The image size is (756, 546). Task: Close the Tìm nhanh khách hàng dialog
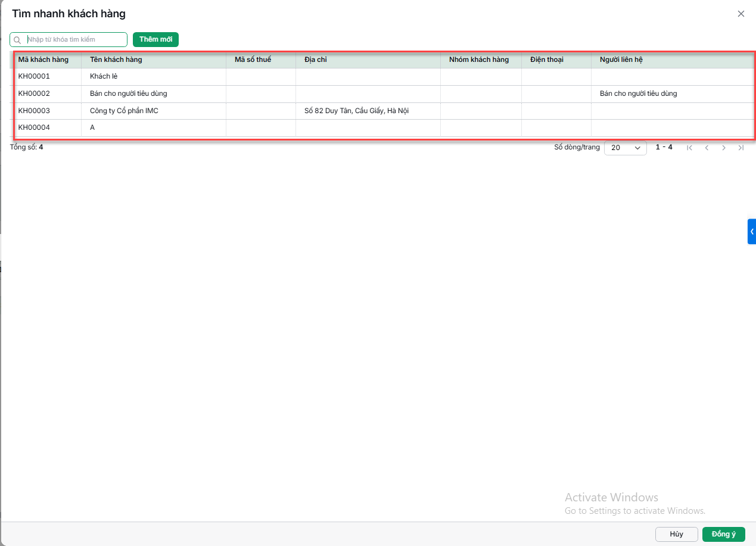pyautogui.click(x=741, y=14)
